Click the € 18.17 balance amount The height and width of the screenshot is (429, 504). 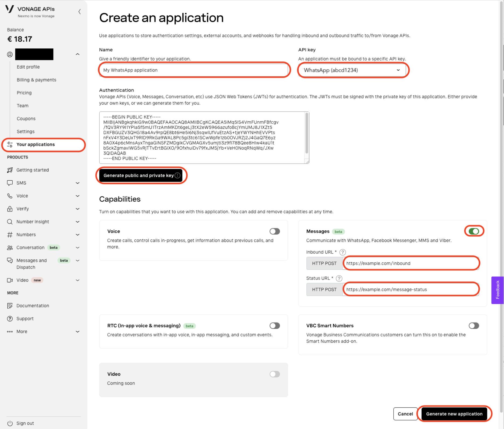20,39
